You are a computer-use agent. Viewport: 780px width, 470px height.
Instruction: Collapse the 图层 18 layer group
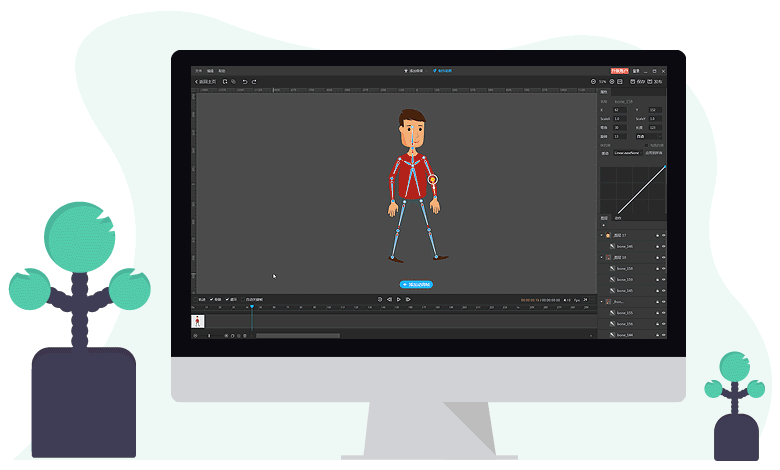coord(602,258)
